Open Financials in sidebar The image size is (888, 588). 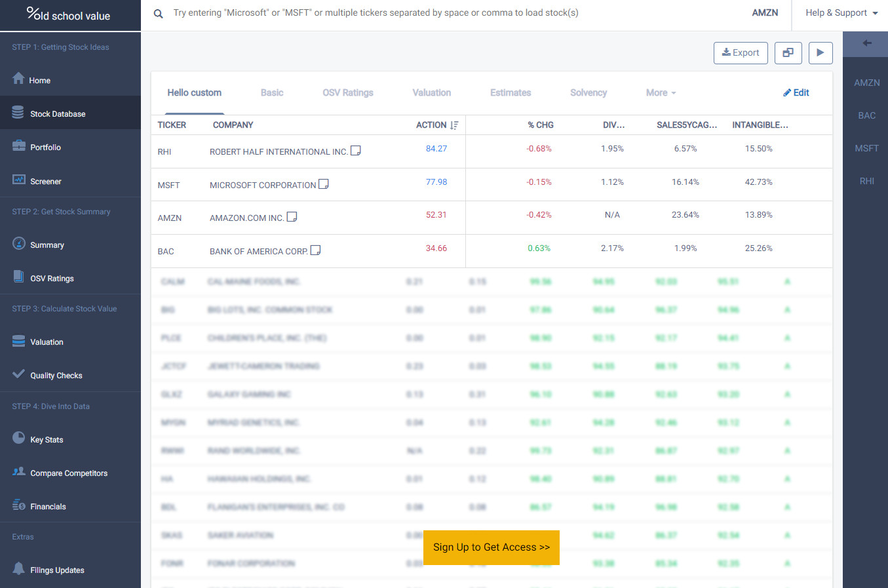click(70, 506)
